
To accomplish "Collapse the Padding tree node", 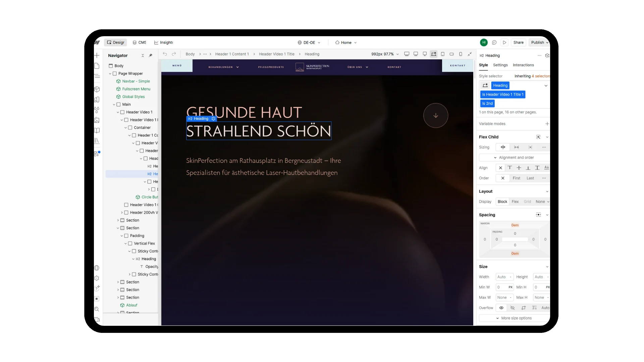I will 122,236.
